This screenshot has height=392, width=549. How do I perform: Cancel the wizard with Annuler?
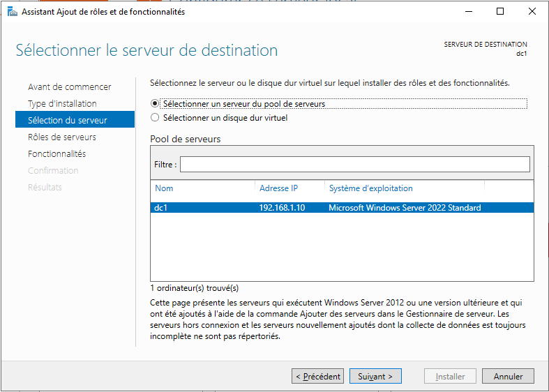pos(508,377)
